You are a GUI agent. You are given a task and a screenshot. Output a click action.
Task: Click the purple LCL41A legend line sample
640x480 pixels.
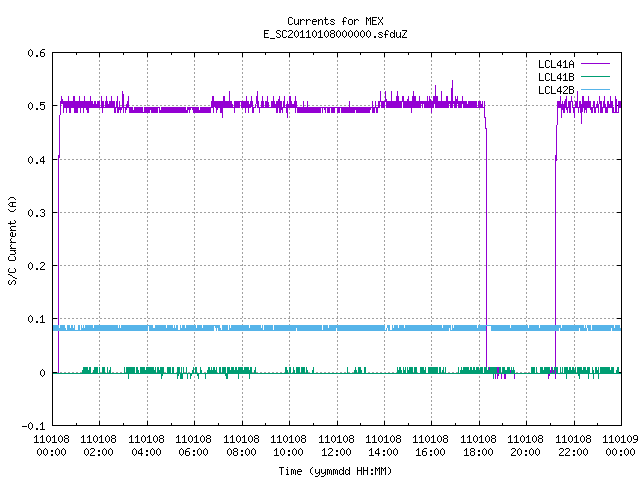tap(595, 64)
